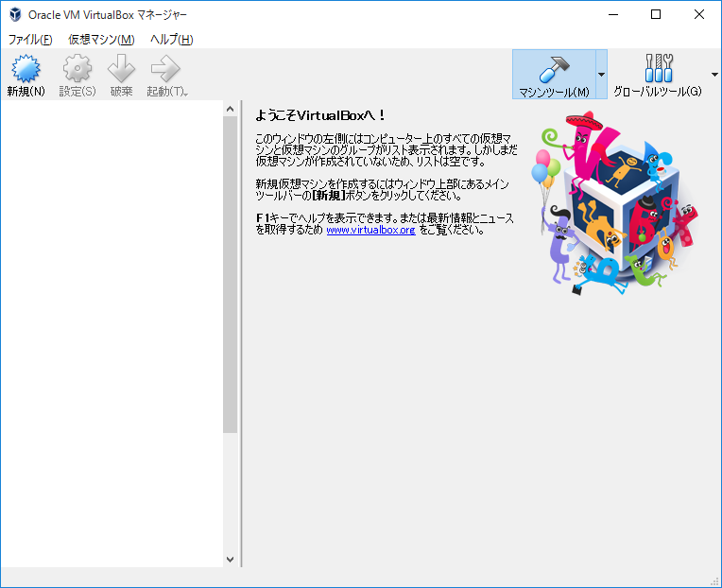Image resolution: width=722 pixels, height=588 pixels.
Task: Minimize the VirtualBox manager window
Action: pos(613,14)
